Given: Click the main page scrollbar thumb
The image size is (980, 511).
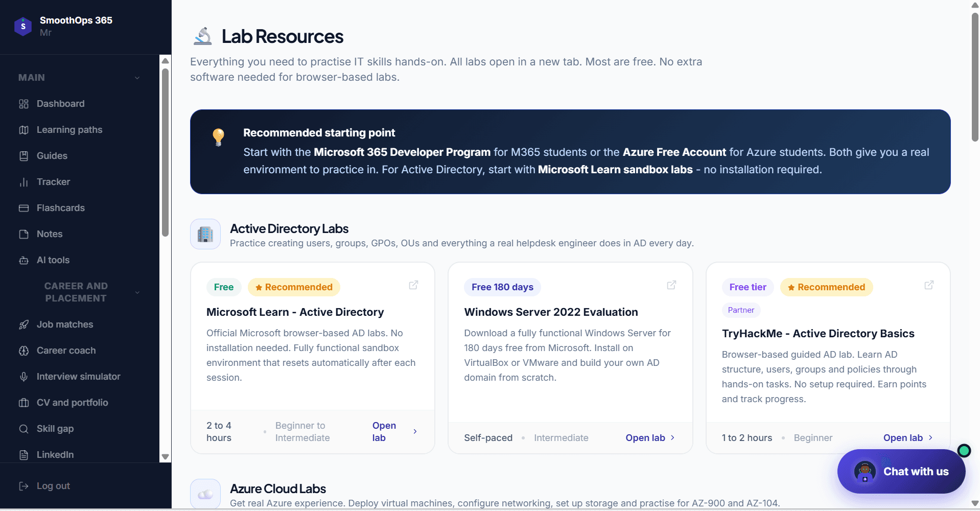Looking at the screenshot, I should click(x=975, y=77).
